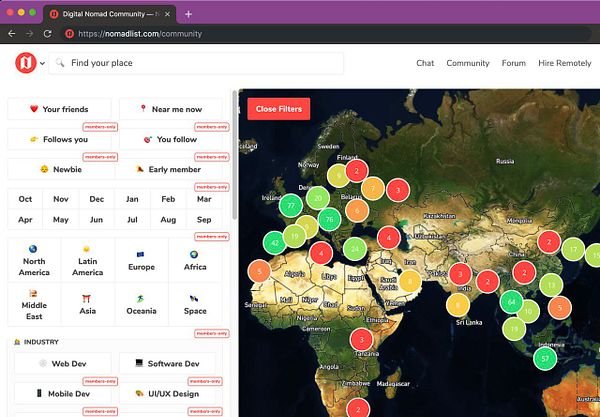
Task: Open a new browser tab with plus icon
Action: tap(189, 13)
